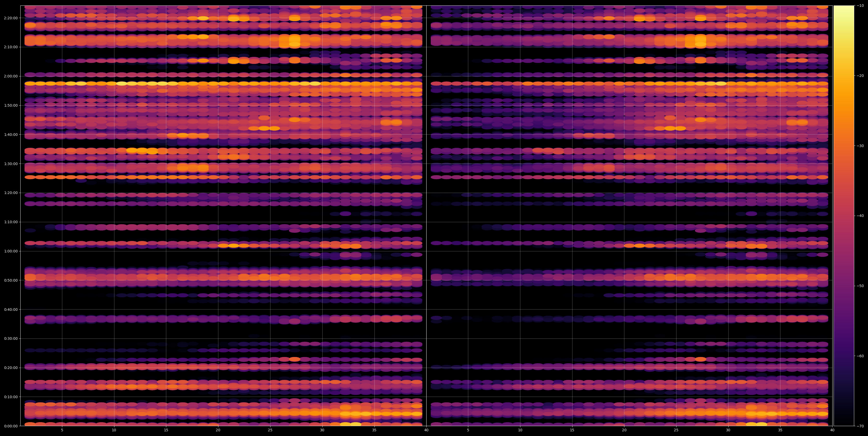Viewport: 868px width, 436px height.
Task: Click the −10 colorbar tick label
Action: tap(860, 5)
